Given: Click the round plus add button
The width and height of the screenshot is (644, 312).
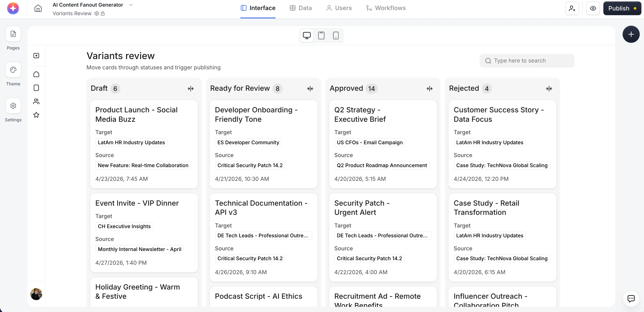Looking at the screenshot, I should click(x=631, y=34).
